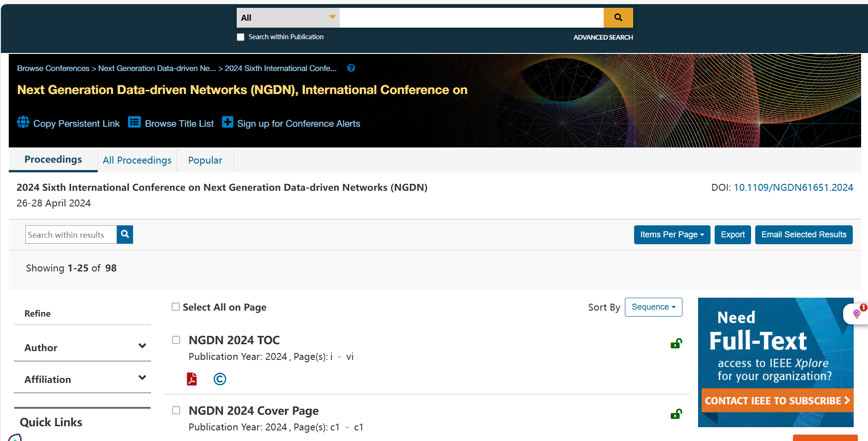Open the Browse Title List link
The image size is (868, 441).
(x=179, y=123)
